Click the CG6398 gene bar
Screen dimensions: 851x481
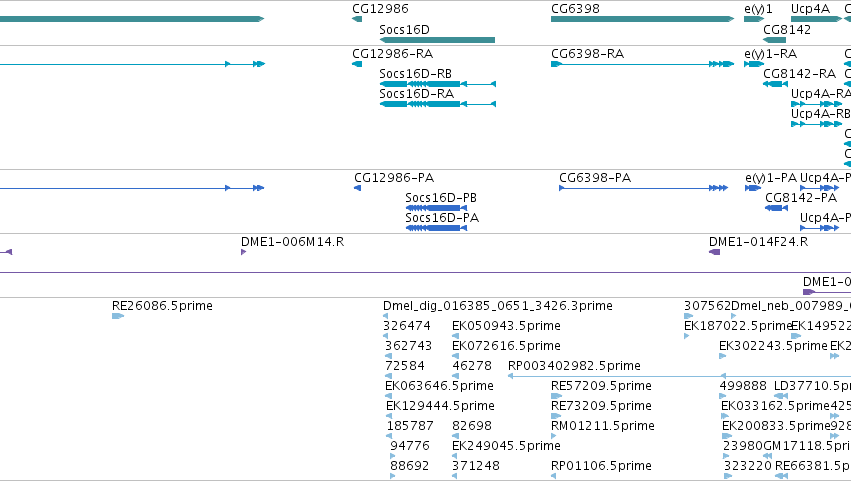[643, 19]
